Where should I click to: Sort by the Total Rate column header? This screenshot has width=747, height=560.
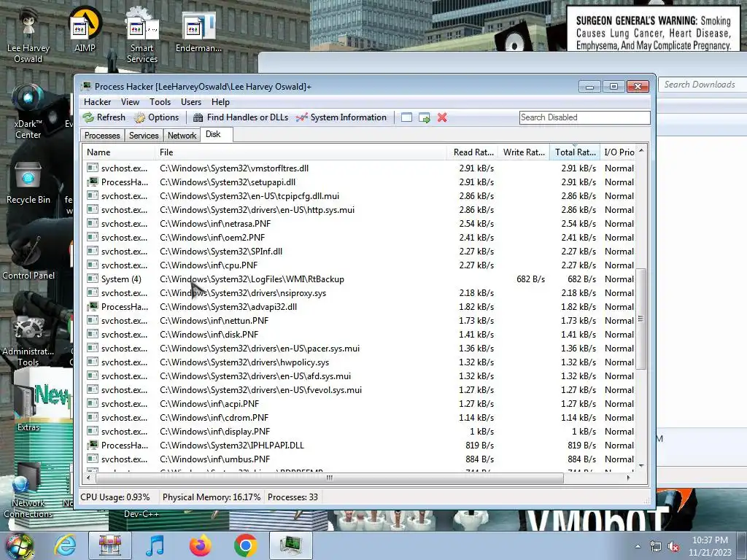tap(575, 152)
